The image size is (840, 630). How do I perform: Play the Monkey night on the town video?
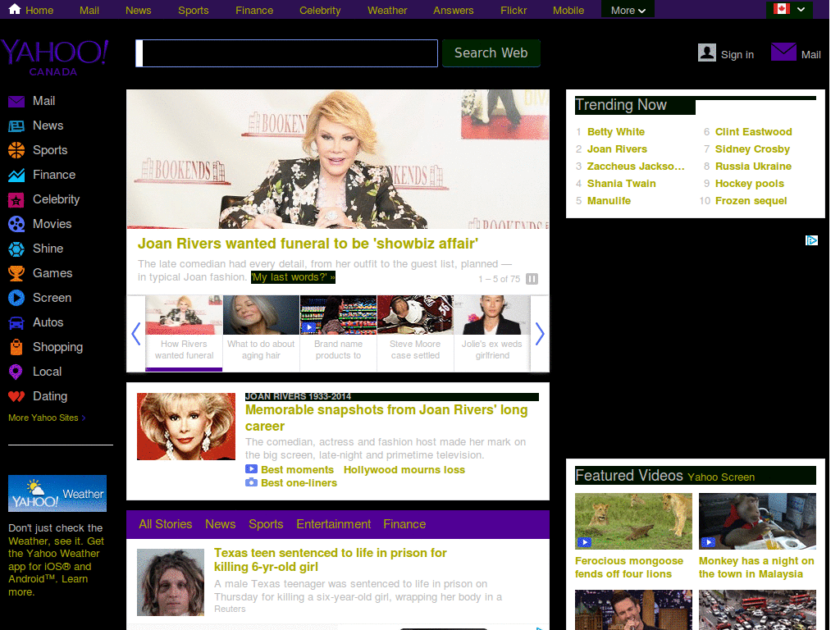757,521
